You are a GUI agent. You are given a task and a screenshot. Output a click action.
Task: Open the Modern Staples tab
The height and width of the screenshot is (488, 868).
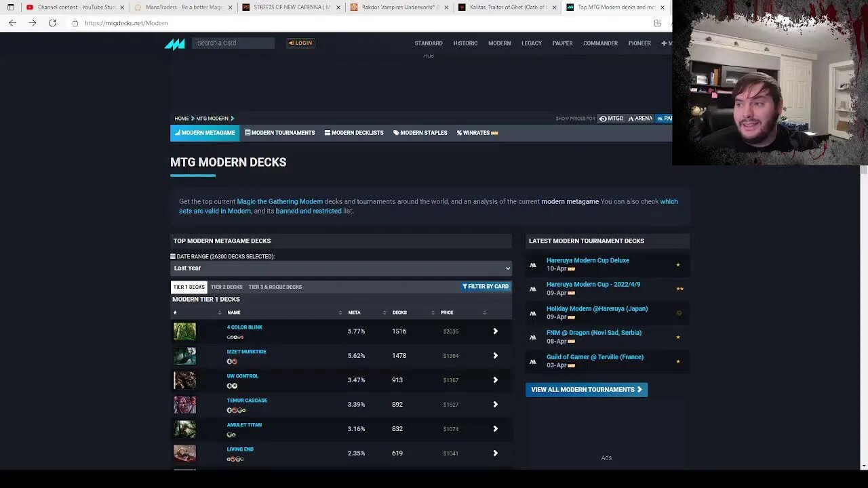click(x=420, y=133)
